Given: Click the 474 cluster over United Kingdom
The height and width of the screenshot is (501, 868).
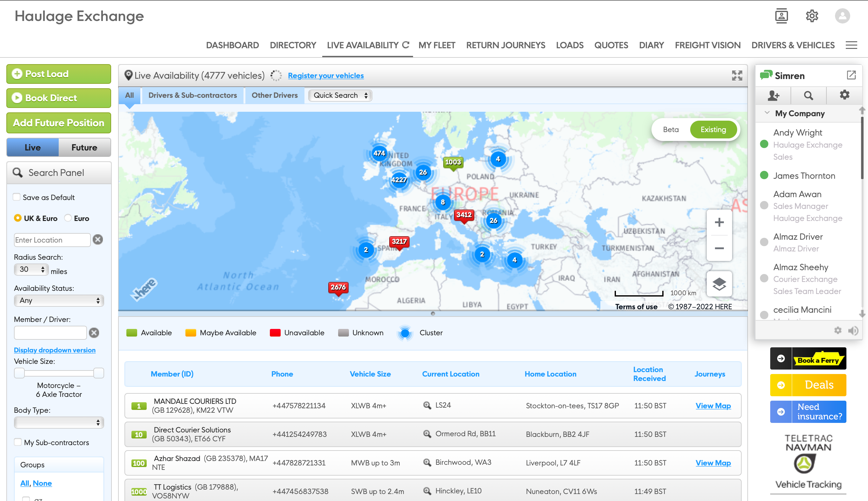Looking at the screenshot, I should click(379, 153).
